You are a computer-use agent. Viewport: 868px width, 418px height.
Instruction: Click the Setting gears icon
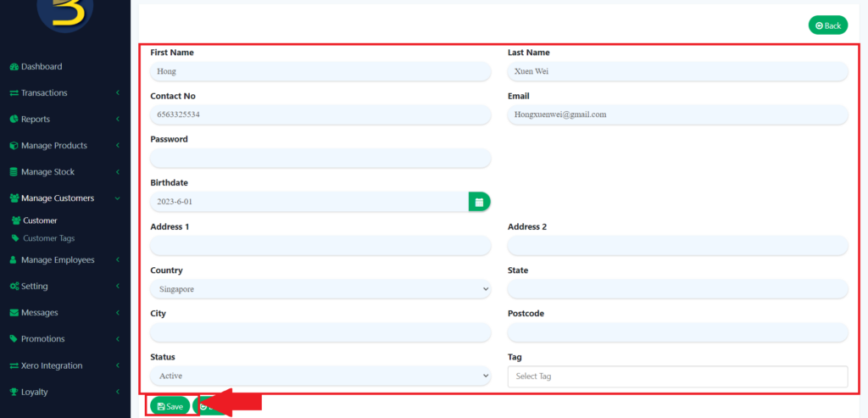click(x=14, y=287)
